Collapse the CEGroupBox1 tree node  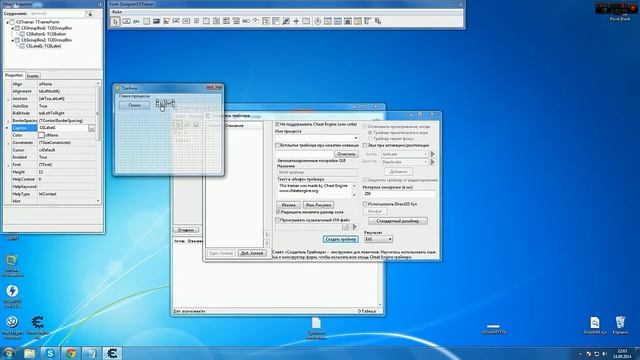pos(12,29)
